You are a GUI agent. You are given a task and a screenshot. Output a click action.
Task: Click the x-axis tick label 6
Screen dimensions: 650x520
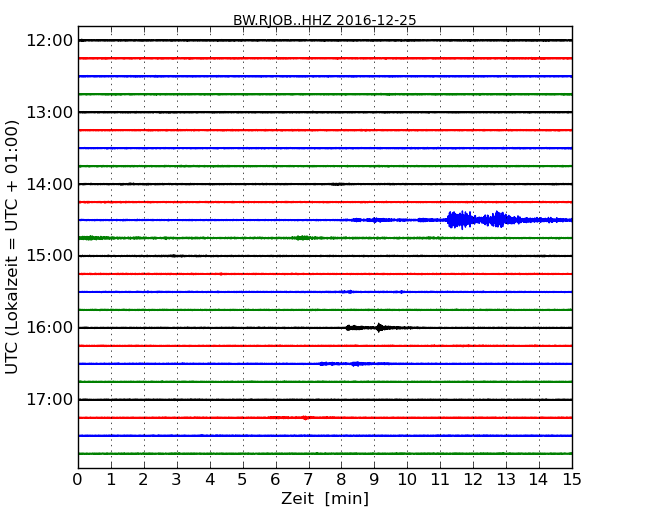point(276,480)
